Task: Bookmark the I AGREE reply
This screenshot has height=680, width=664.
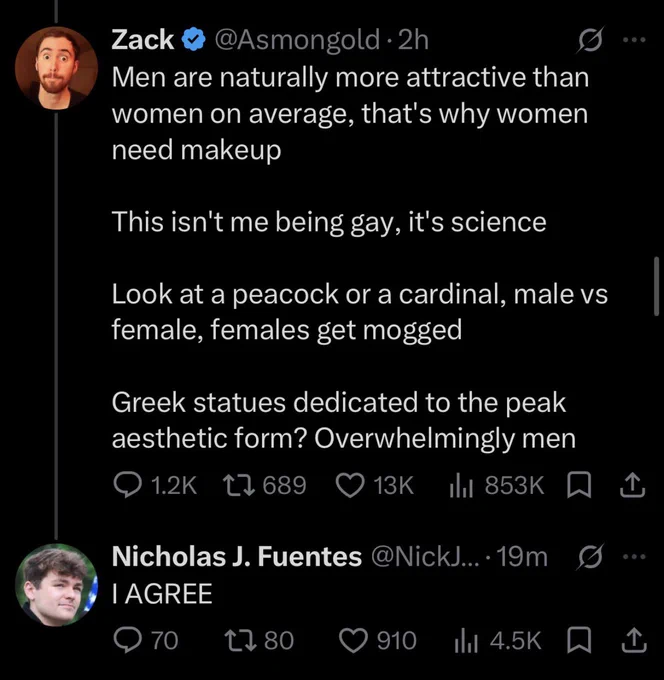Action: (579, 640)
